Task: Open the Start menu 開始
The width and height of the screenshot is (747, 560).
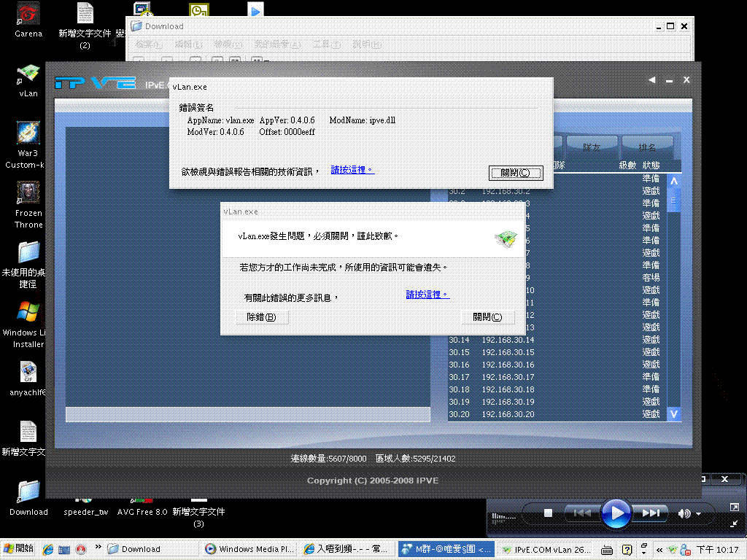Action: tap(19, 549)
